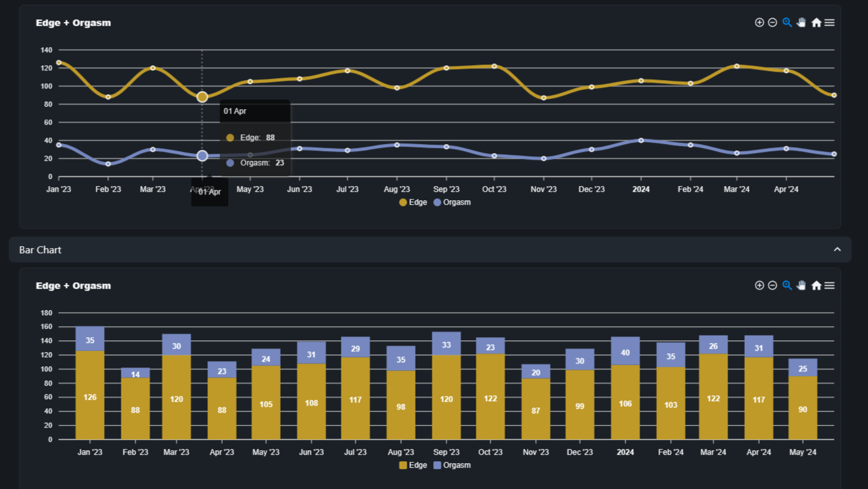Activate selection zoom tool on line chart
Image resolution: width=868 pixels, height=489 pixels.
tap(787, 23)
